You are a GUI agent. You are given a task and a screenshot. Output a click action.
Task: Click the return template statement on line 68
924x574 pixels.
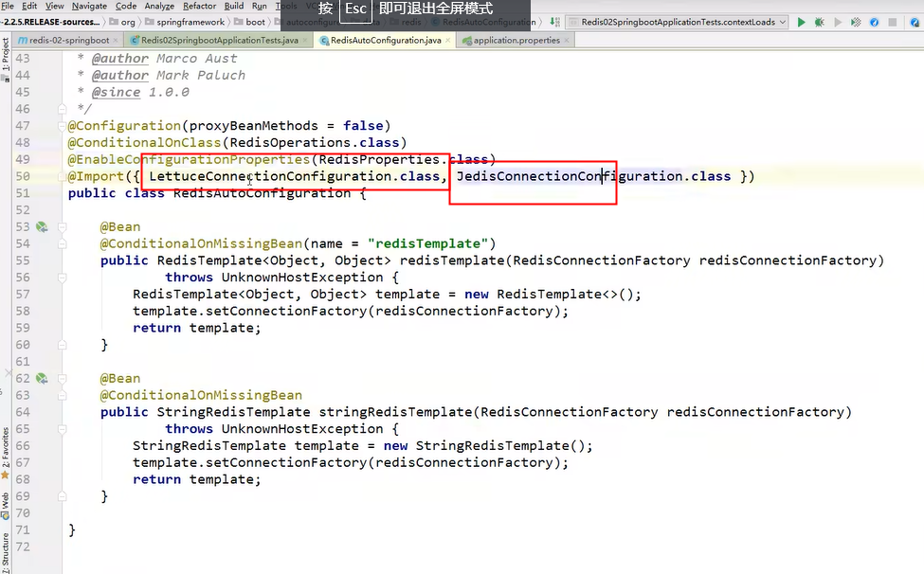click(x=197, y=480)
